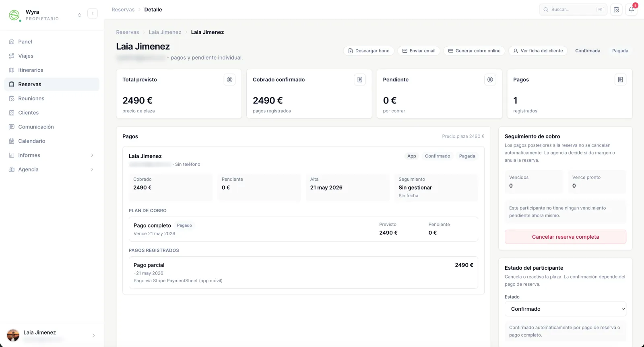644x347 pixels.
Task: Click the Pagado badge on Pago completo
Action: click(x=184, y=225)
